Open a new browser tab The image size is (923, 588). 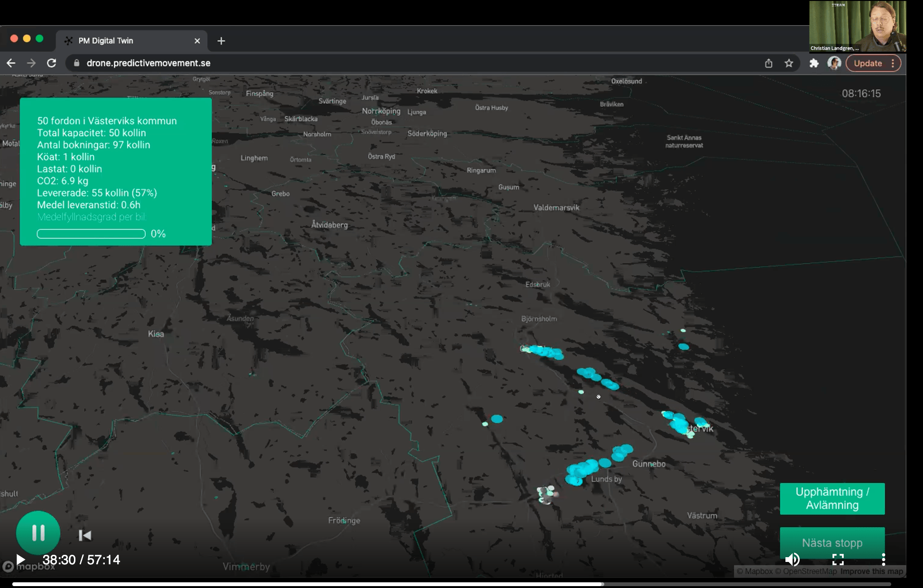221,41
